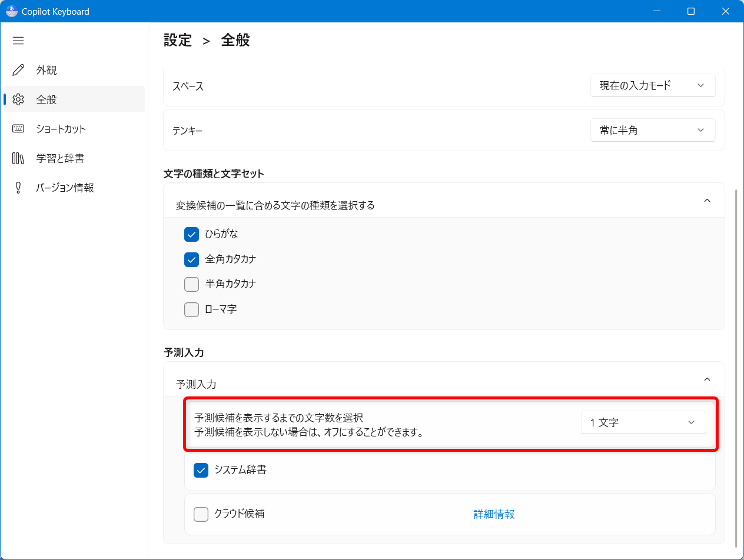Click the keyboard icon beside ショートカット
The height and width of the screenshot is (560, 744).
[x=18, y=129]
